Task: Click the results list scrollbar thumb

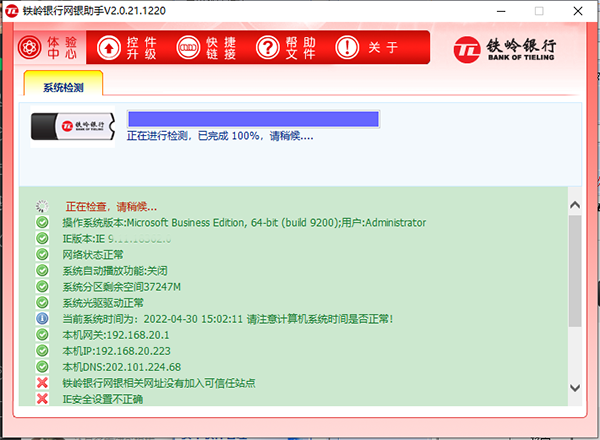Action: (x=575, y=271)
